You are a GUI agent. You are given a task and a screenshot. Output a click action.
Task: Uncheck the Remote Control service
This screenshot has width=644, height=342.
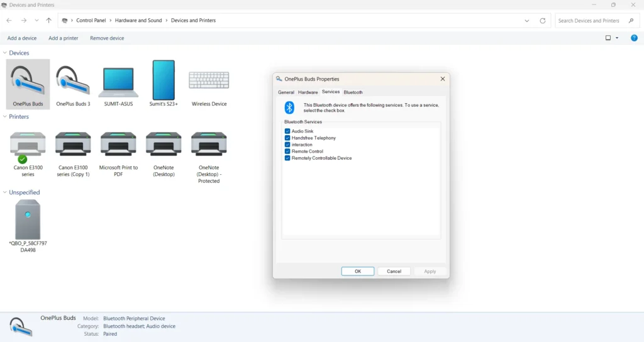[x=287, y=151]
